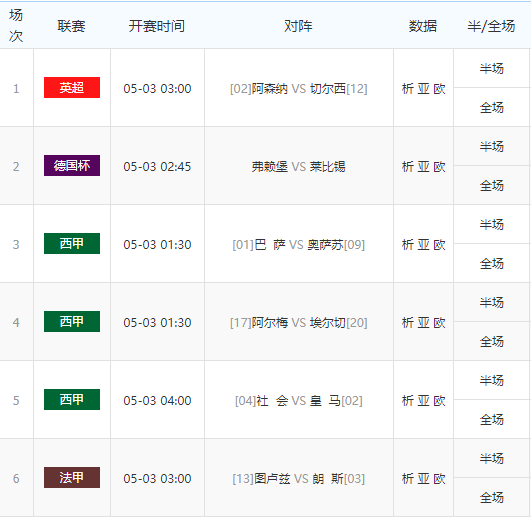This screenshot has height=519, width=531.
Task: Click the 开赛时间 column header
Action: pyautogui.click(x=157, y=26)
